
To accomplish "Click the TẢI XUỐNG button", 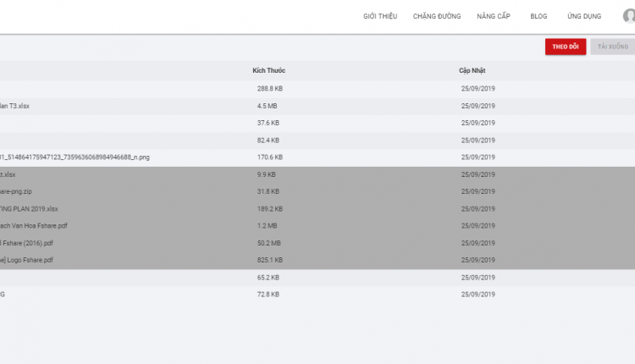I will [x=613, y=47].
